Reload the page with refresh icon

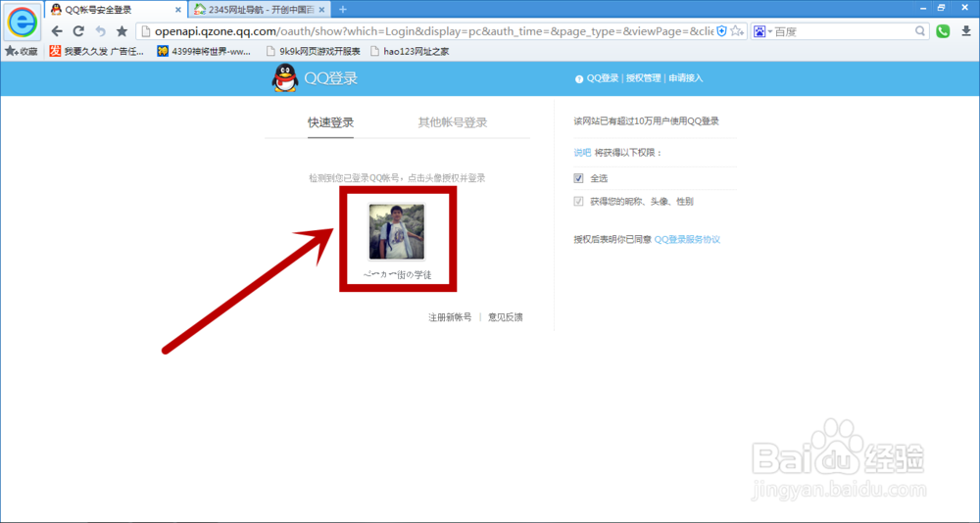tap(78, 31)
